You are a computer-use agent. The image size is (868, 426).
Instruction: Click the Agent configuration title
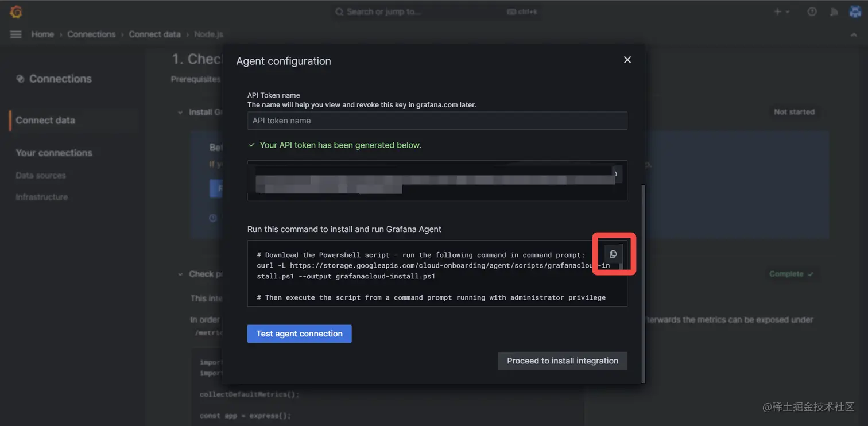284,61
